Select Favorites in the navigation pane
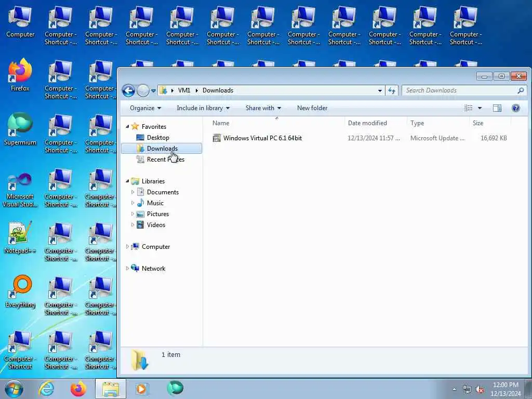The height and width of the screenshot is (399, 532). (x=154, y=127)
